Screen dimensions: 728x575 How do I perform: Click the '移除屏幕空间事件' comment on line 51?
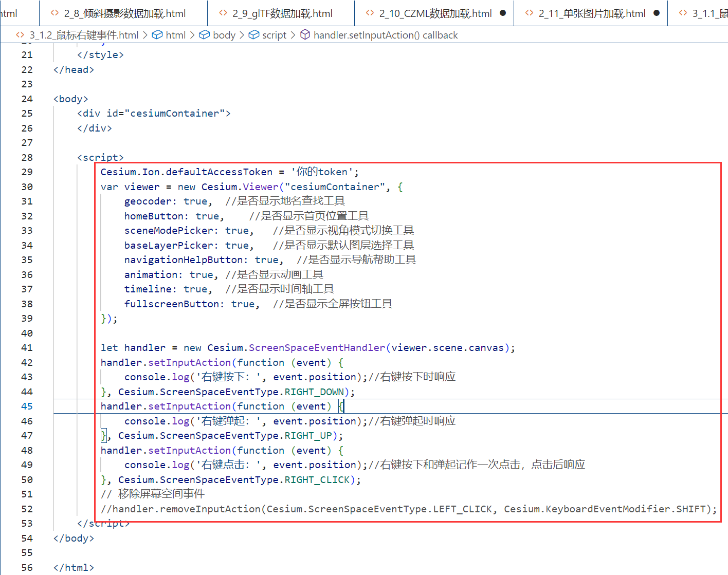coord(153,494)
